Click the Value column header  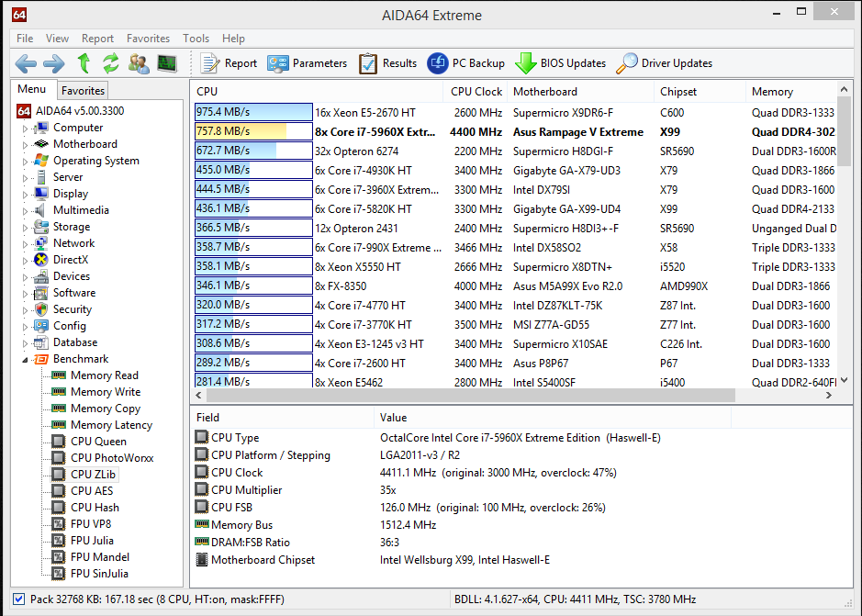(553, 418)
